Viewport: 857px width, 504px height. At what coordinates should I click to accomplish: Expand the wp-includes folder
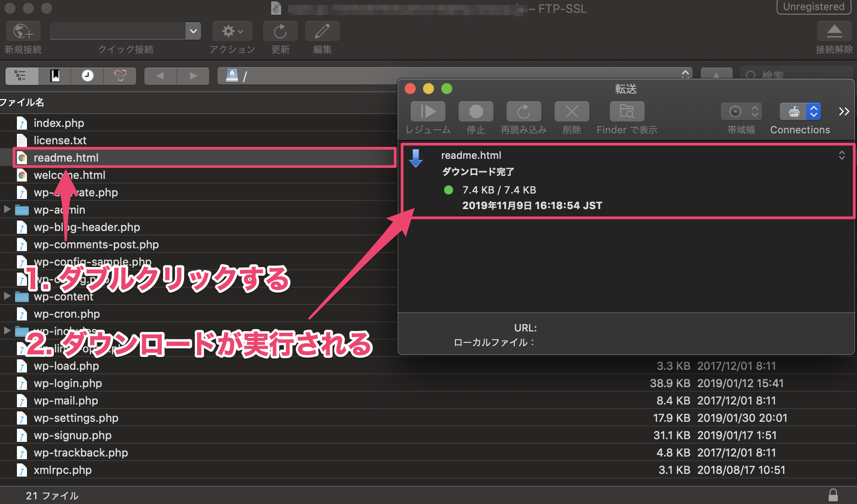[7, 331]
